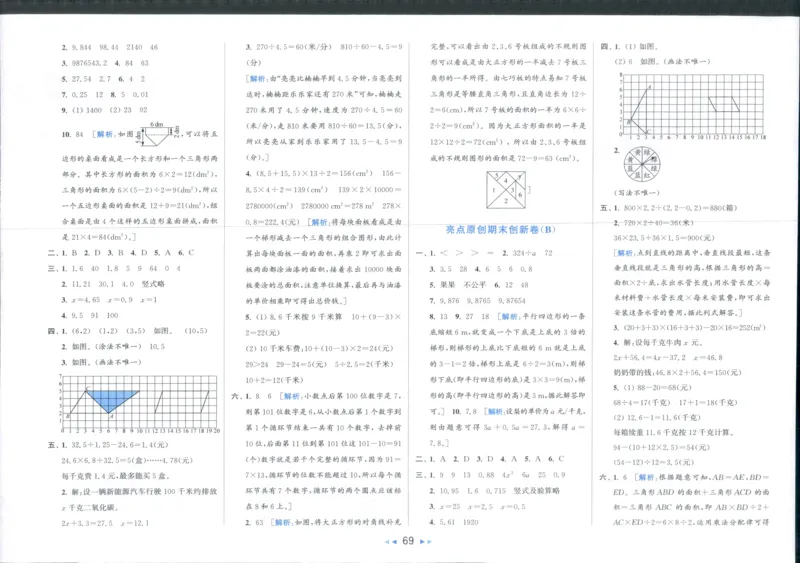Click the answers '二、1. A 2. D 3. D 4. A'
Image resolution: width=800 pixels, height=563 pixels.
click(466, 459)
